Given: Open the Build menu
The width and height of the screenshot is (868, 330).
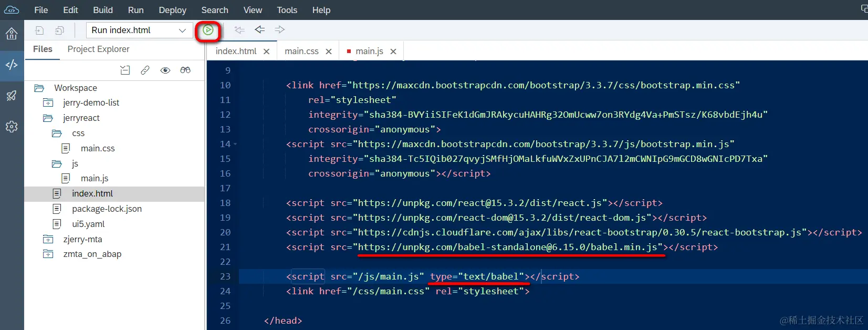Looking at the screenshot, I should 103,10.
